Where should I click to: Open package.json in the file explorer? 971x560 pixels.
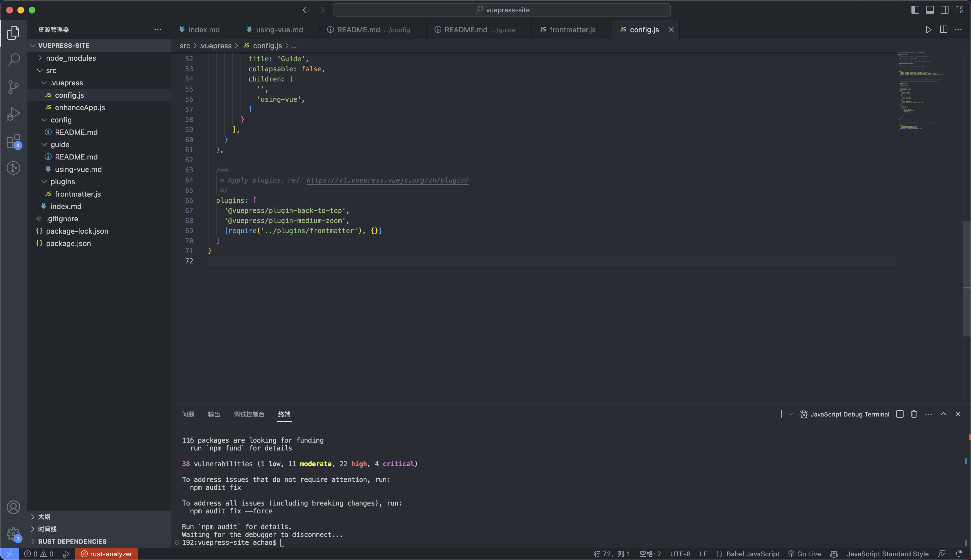pyautogui.click(x=68, y=243)
